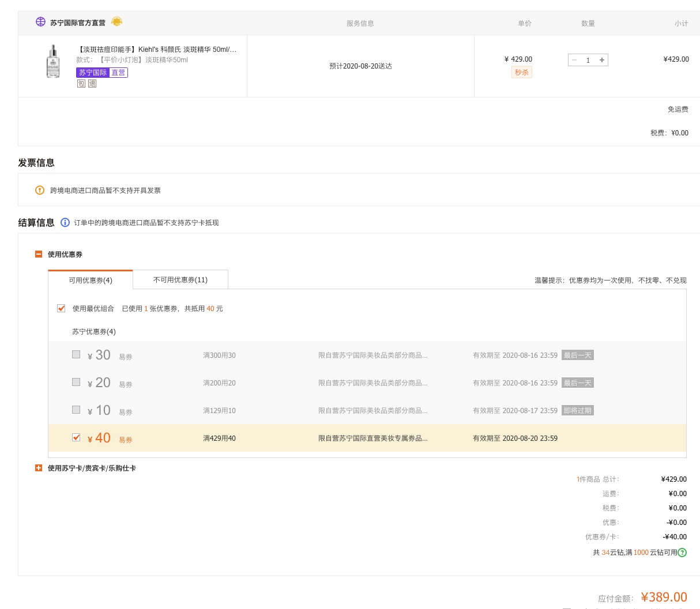
Task: Click 最后一天 tag on ¥20 coupon
Action: pos(578,383)
